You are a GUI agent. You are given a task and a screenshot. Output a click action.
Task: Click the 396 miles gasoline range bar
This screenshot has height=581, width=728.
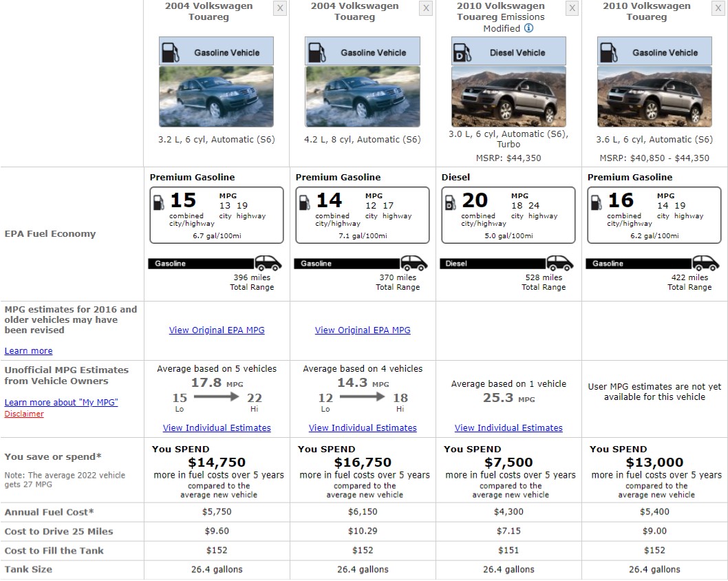tap(202, 264)
